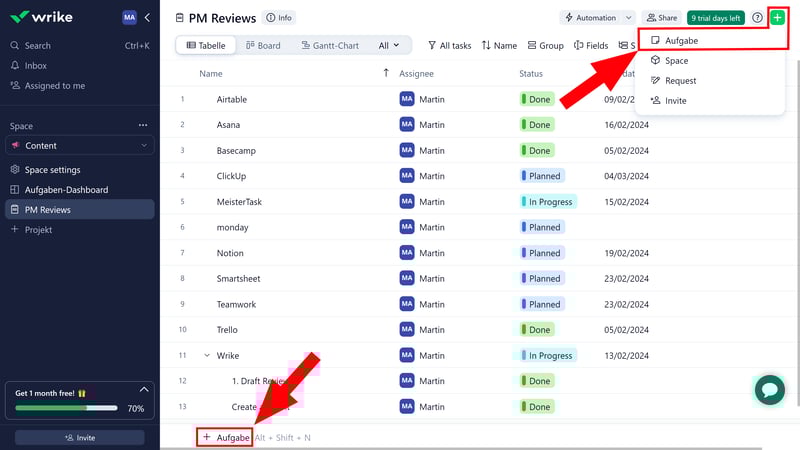
Task: Open Space options three-dot menu
Action: (143, 126)
